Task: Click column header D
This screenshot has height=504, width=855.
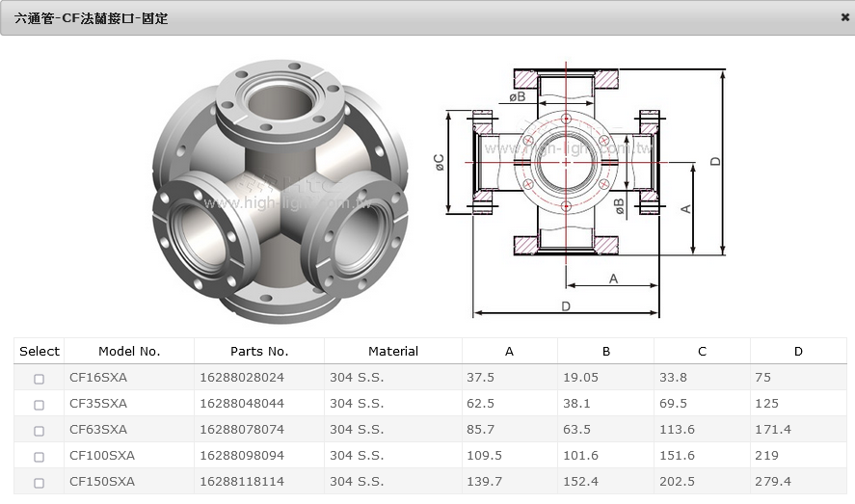Action: (x=798, y=352)
